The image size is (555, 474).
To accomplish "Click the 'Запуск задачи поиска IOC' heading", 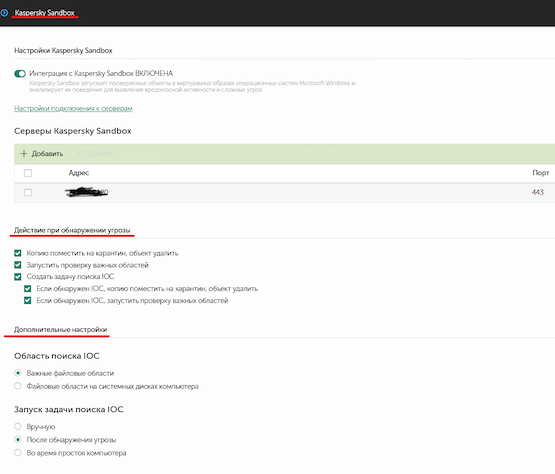I will [69, 410].
